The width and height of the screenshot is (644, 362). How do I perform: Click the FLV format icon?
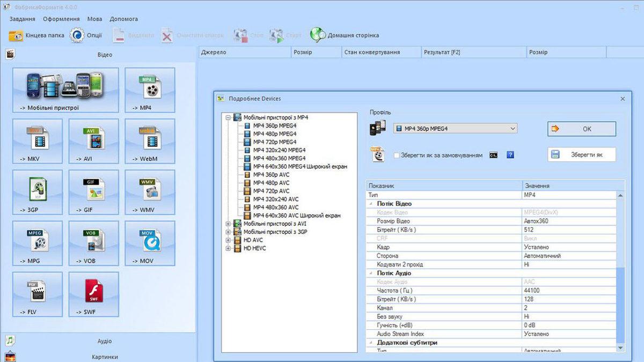(x=37, y=294)
